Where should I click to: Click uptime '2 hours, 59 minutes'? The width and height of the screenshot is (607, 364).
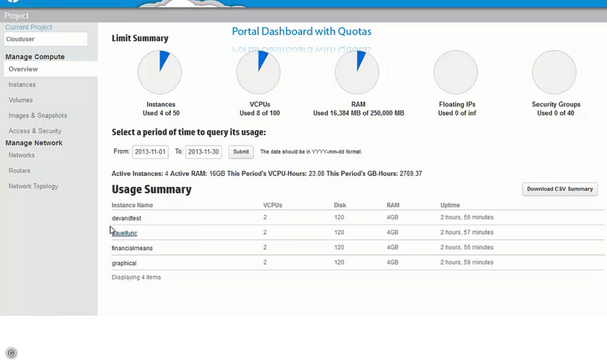click(467, 262)
